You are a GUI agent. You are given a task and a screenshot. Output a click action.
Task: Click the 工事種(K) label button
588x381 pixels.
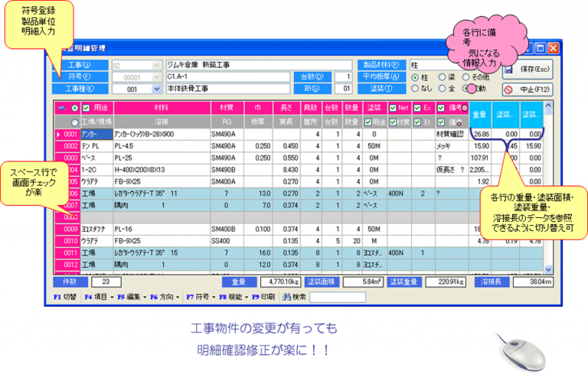[x=80, y=89]
